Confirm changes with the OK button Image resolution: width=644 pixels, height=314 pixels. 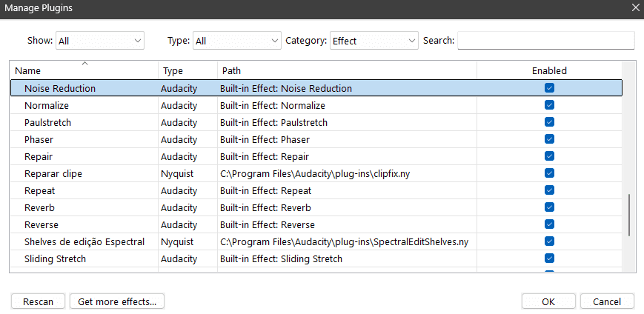point(548,301)
